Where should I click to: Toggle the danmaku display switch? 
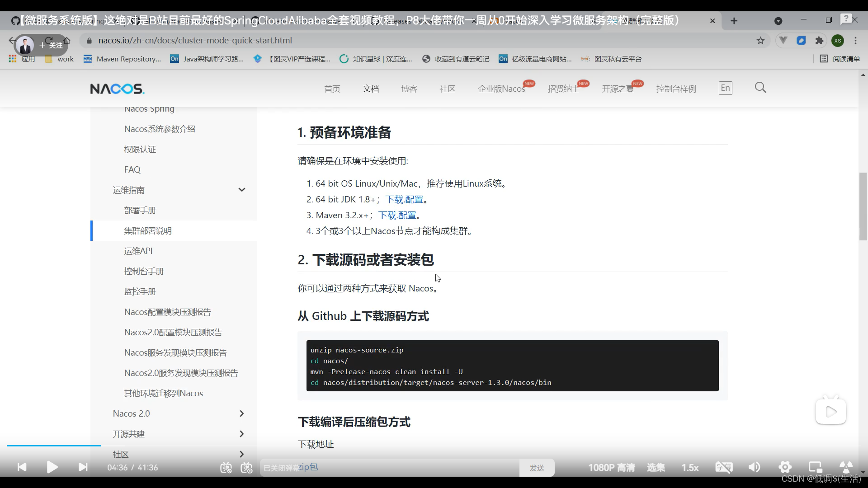coord(226,468)
